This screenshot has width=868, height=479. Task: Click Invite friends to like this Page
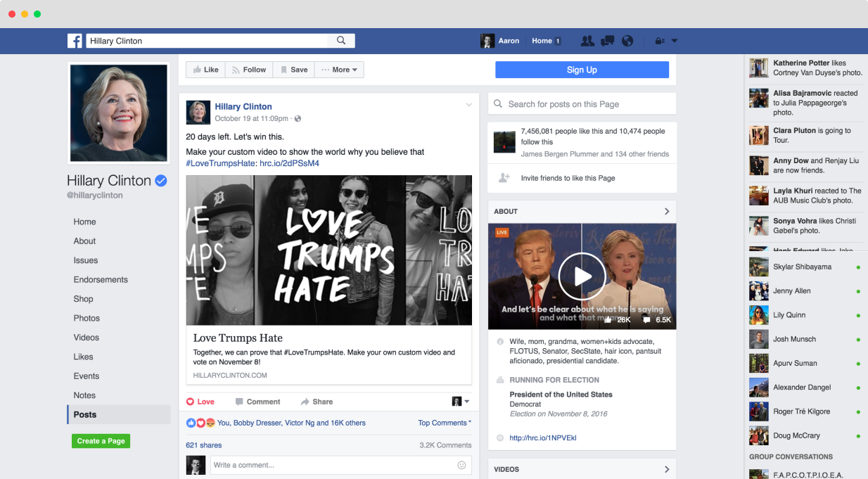click(568, 178)
